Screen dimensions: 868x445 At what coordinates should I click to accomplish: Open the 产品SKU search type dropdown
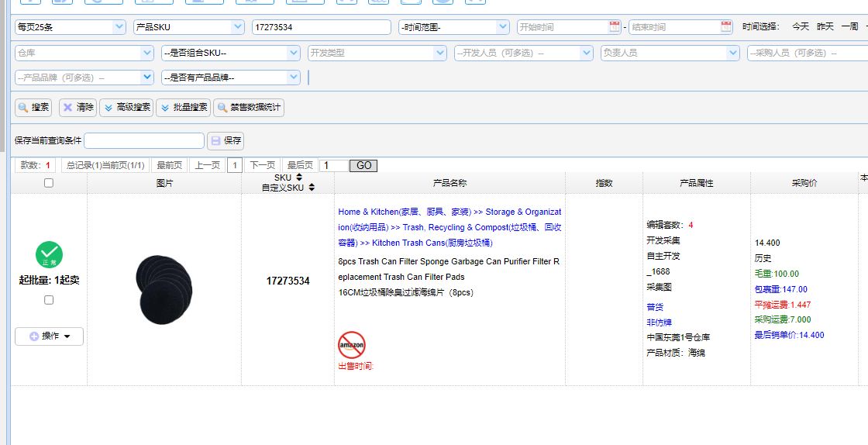(x=189, y=27)
